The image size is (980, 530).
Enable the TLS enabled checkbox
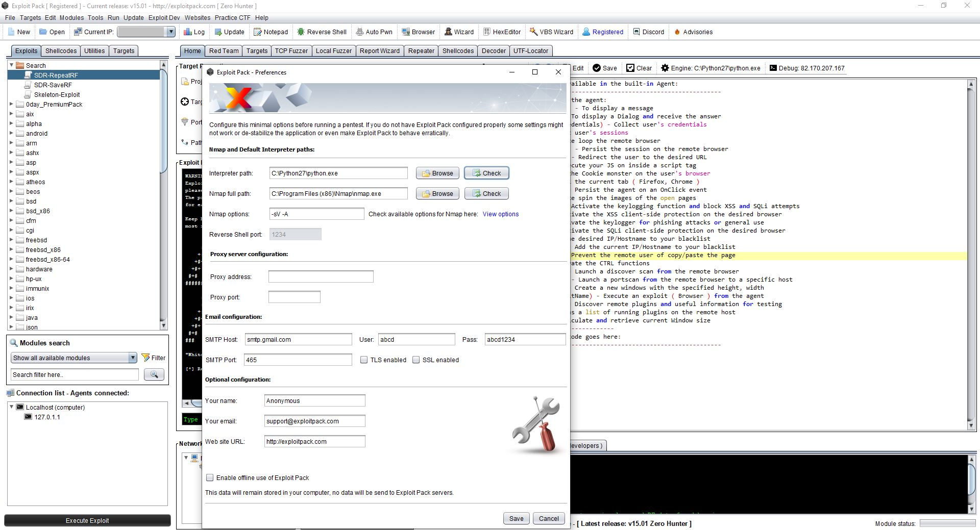coord(364,360)
